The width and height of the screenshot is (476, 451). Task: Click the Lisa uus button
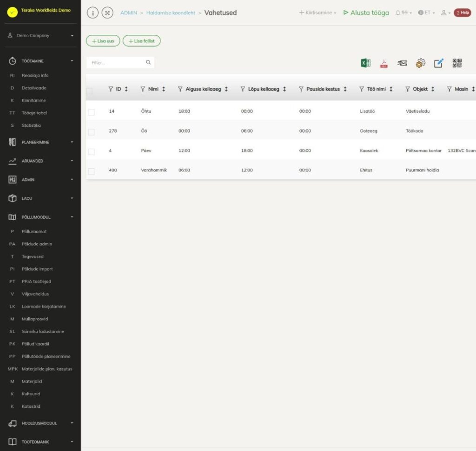point(103,41)
